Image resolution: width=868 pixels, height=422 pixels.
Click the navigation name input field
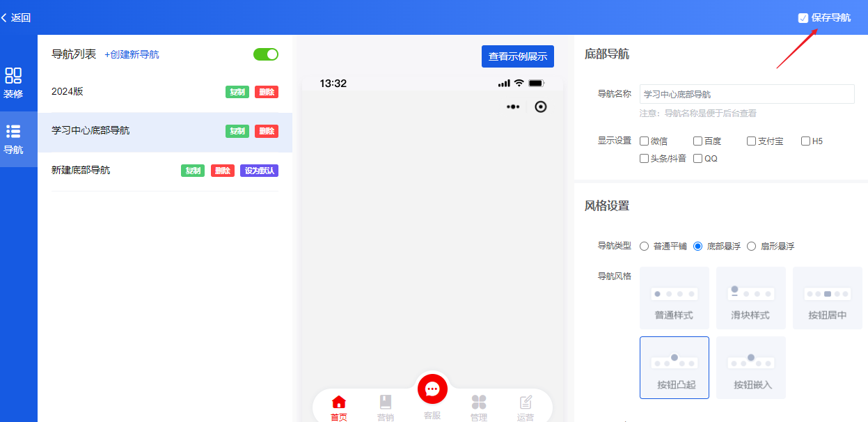[746, 93]
